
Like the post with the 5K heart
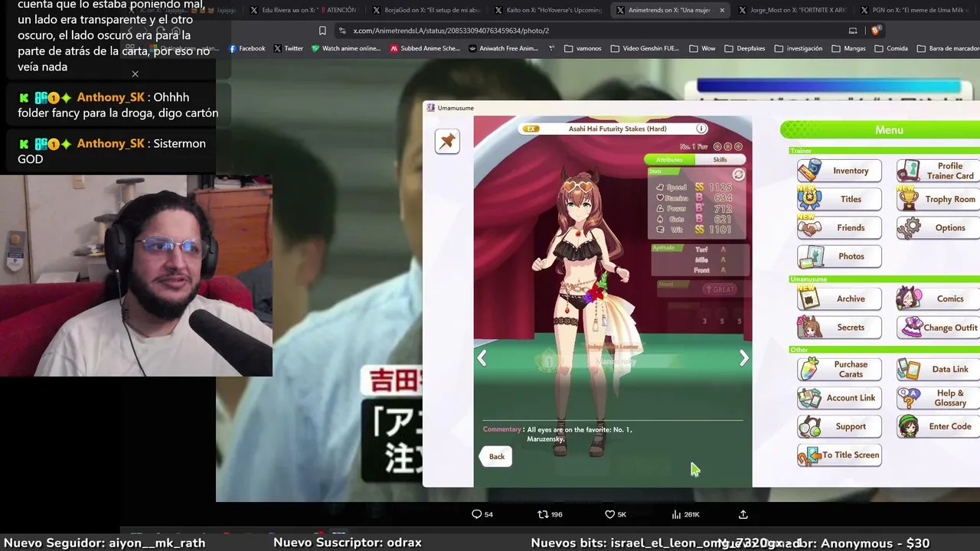click(x=610, y=514)
